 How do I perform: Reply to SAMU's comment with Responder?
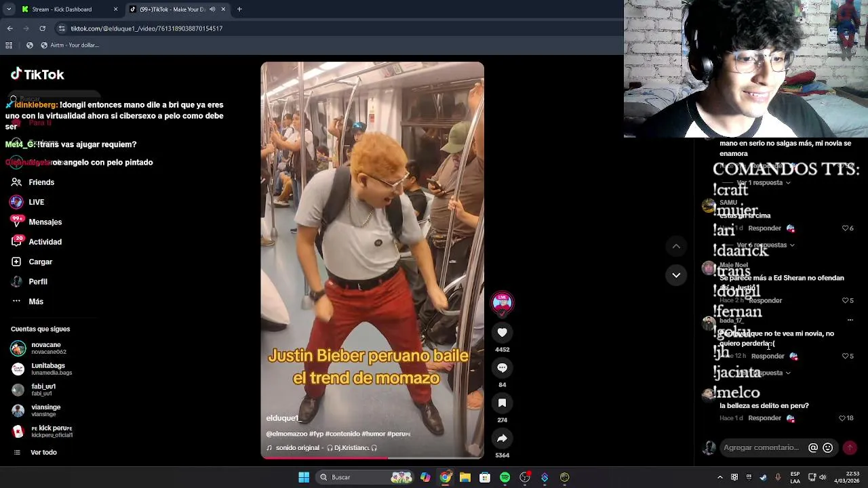764,228
